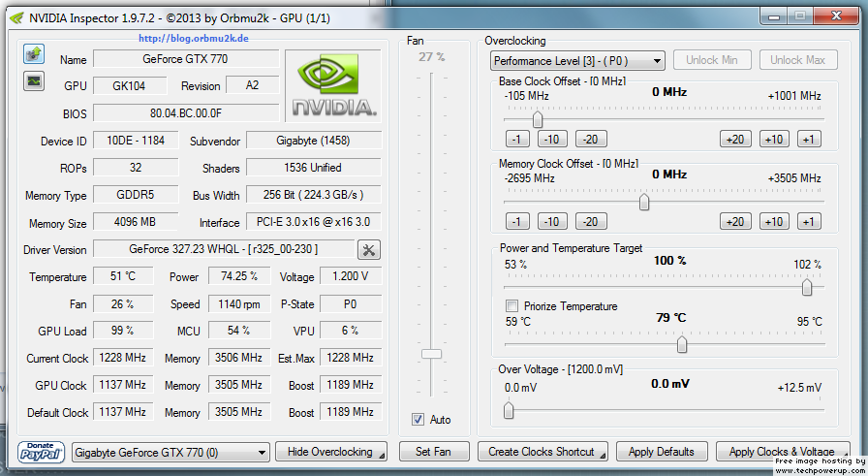Screen dimensions: 868x476
Task: Click the Apply Defaults button
Action: [x=662, y=452]
